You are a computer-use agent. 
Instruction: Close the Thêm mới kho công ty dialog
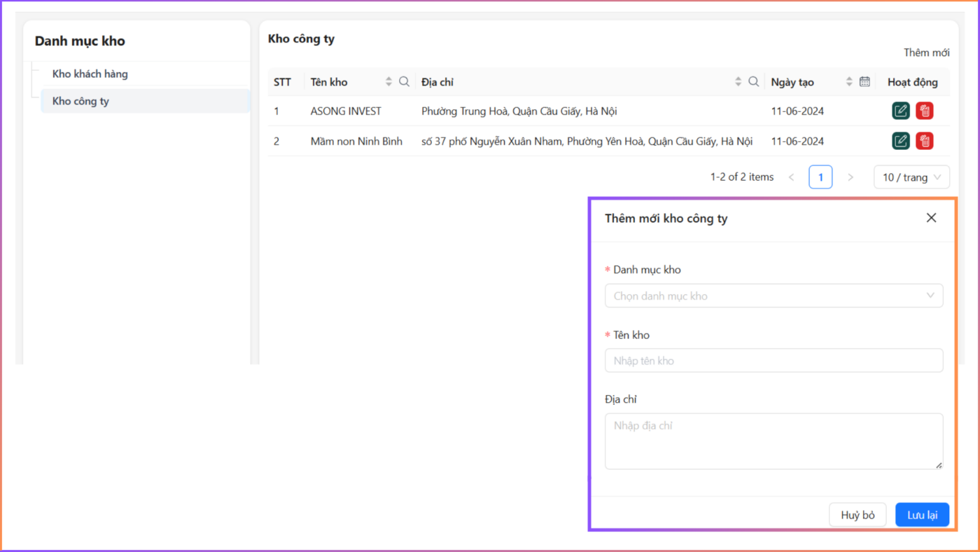tap(931, 218)
